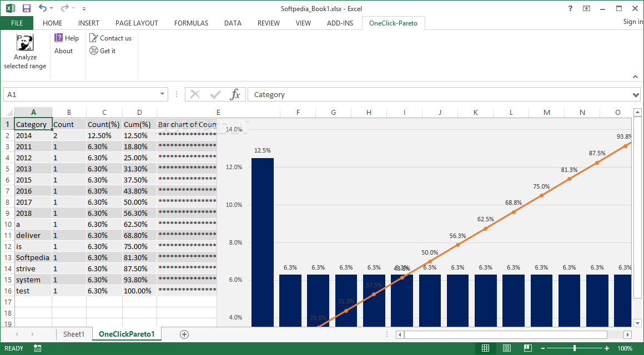Click the Insert Function fx icon
This screenshot has height=355, width=644.
[x=235, y=94]
